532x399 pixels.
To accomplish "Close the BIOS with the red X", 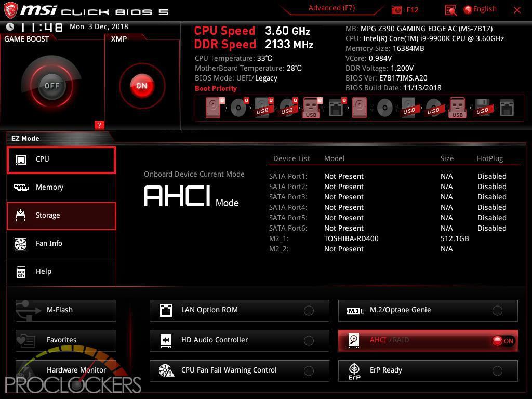I will pos(517,10).
